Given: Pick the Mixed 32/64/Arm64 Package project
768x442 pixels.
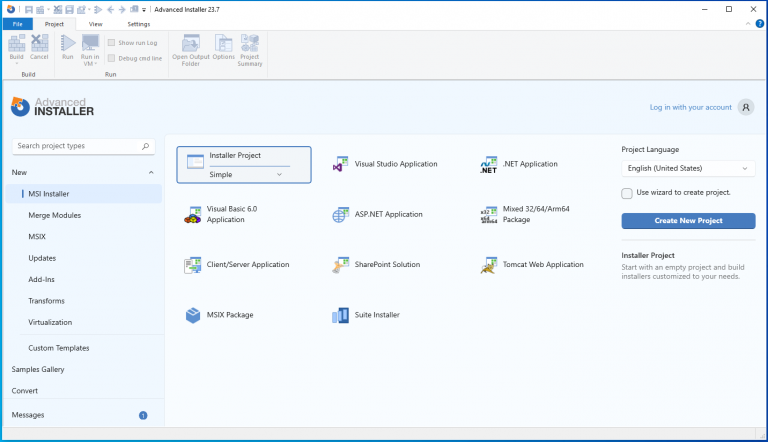Looking at the screenshot, I should coord(525,214).
